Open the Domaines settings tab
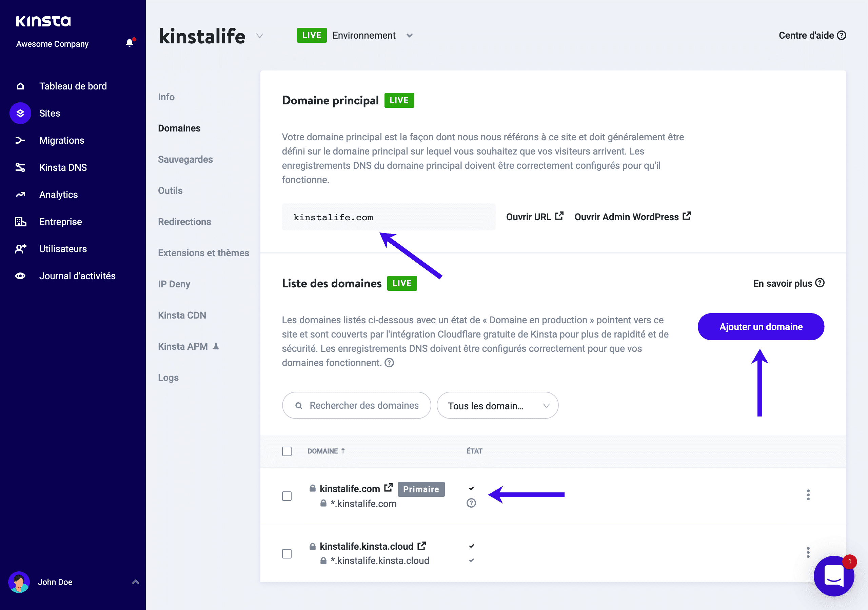This screenshot has height=610, width=868. pyautogui.click(x=179, y=127)
